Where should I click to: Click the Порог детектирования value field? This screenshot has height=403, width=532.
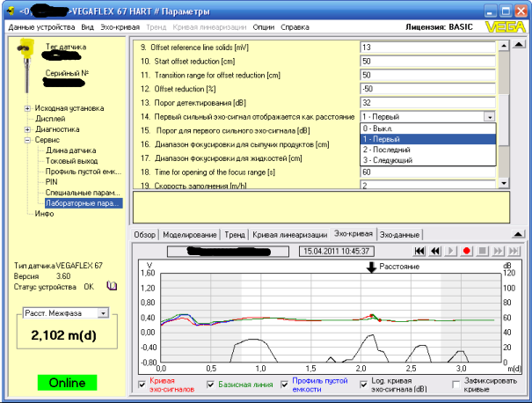[x=427, y=103]
